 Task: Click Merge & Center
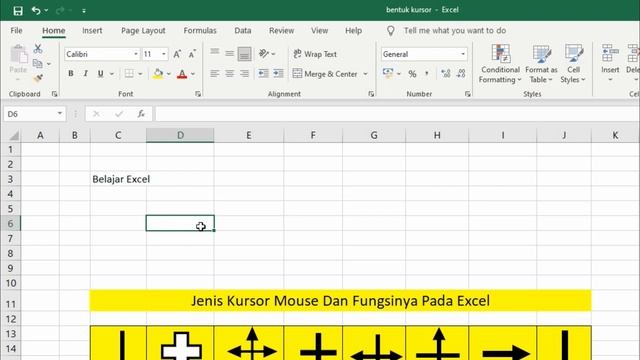(x=325, y=74)
